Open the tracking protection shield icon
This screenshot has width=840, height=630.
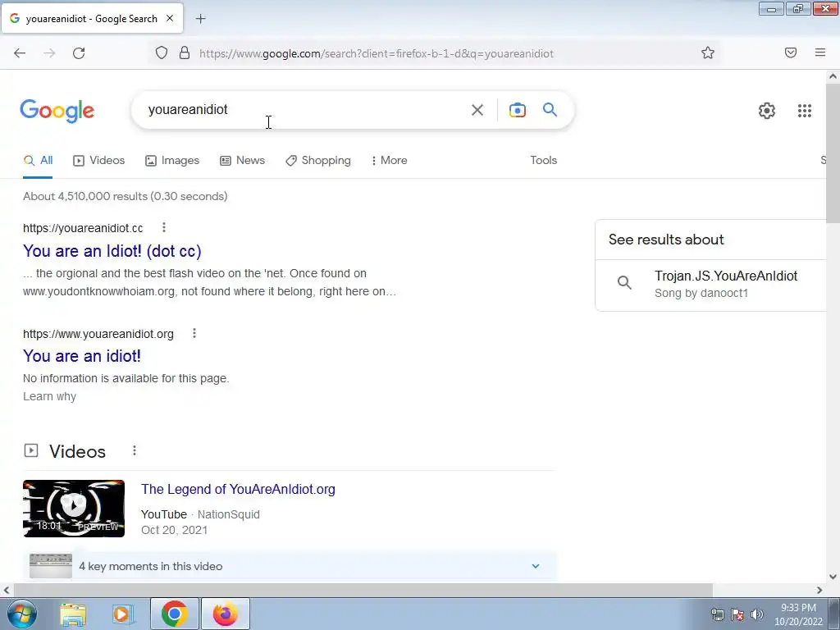[162, 52]
